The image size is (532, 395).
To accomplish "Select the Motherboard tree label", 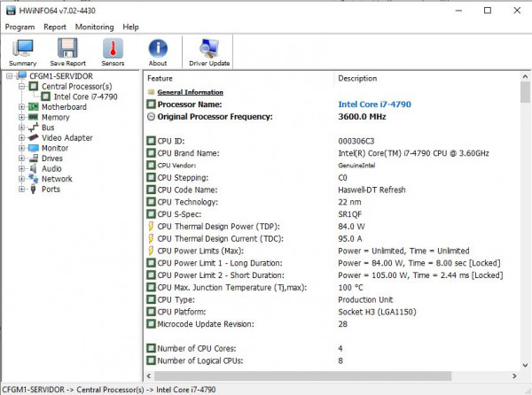I will [64, 107].
